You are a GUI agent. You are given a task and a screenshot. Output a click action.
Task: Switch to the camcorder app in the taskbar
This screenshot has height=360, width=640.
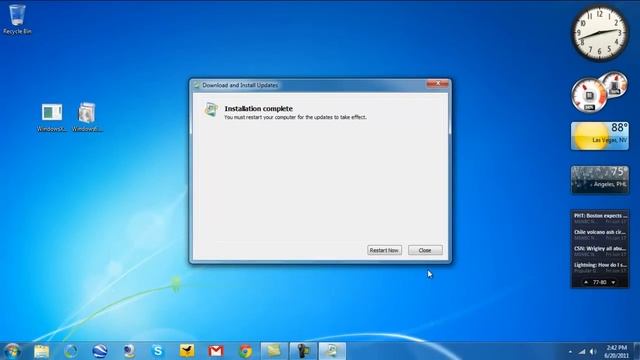[303, 351]
